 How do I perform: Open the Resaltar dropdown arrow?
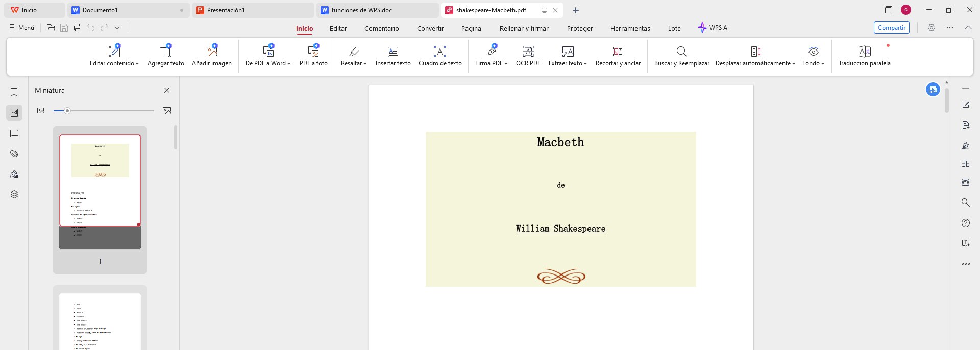[x=365, y=64]
